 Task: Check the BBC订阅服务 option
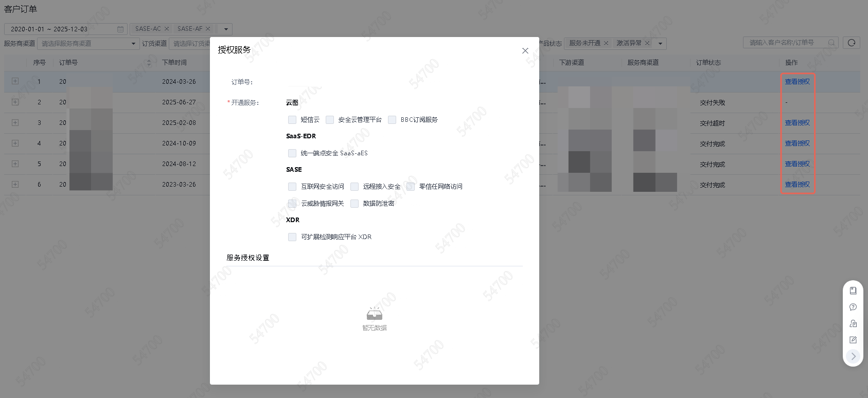pyautogui.click(x=392, y=120)
